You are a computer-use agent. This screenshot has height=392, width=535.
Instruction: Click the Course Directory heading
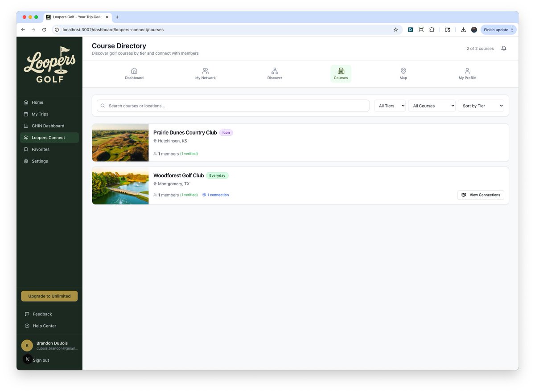tap(119, 46)
